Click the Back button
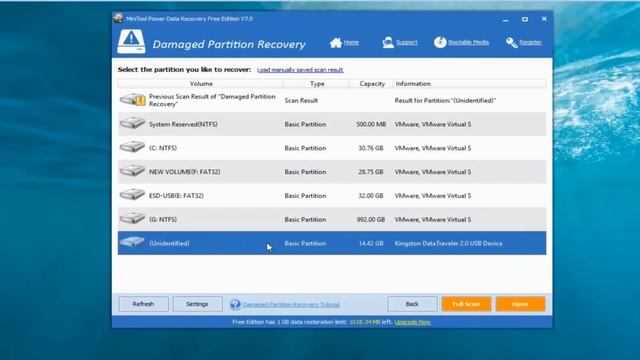The width and height of the screenshot is (640, 360). (412, 304)
